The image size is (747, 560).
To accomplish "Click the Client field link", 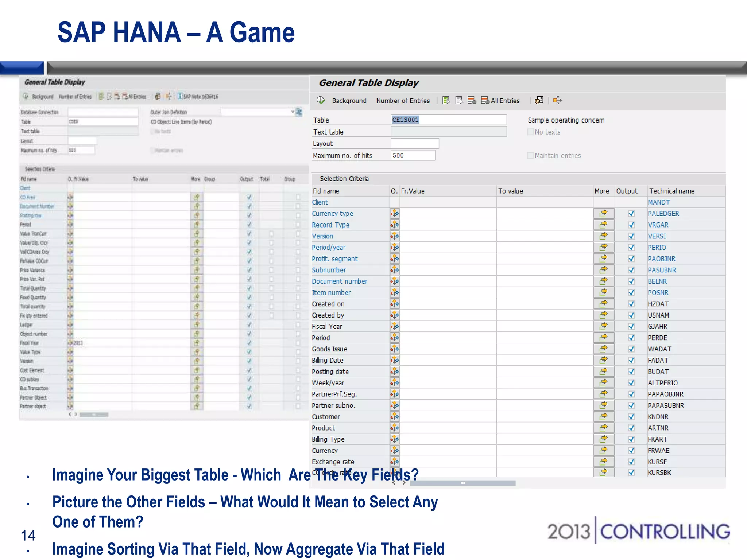I will tap(320, 202).
